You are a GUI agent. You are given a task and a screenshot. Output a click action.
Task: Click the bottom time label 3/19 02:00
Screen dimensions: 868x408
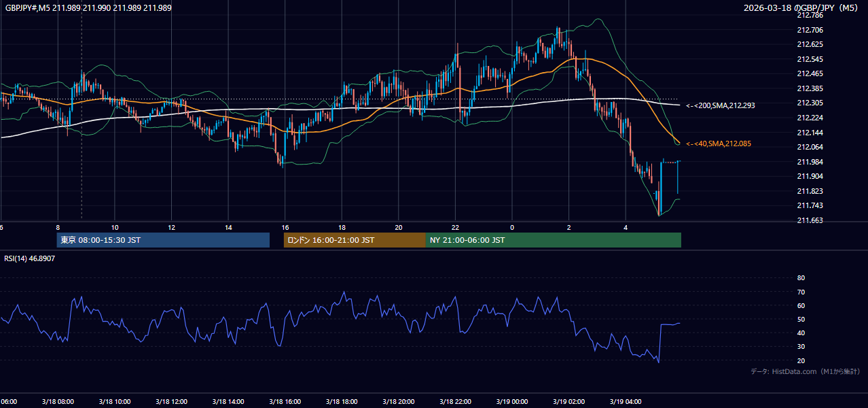point(569,402)
